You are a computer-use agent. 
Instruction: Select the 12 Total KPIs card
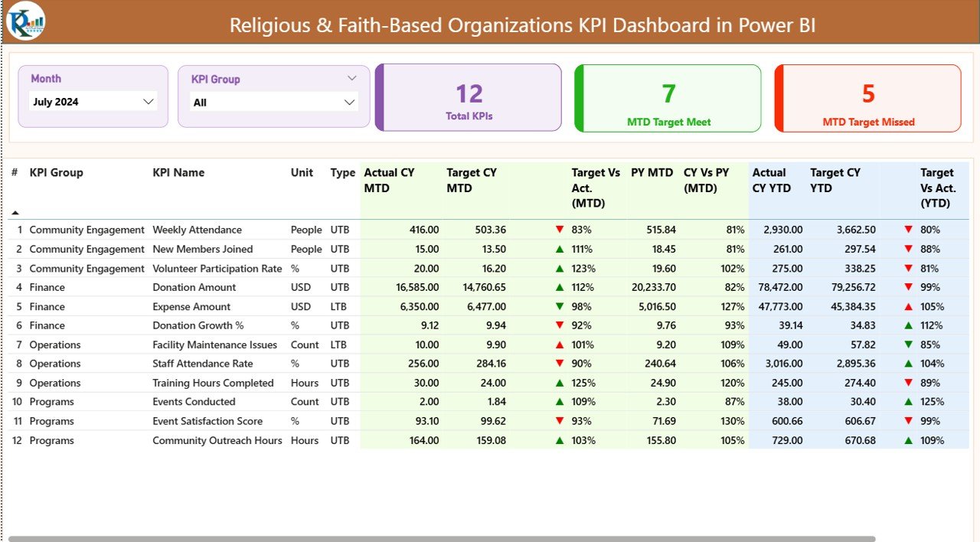pyautogui.click(x=468, y=97)
